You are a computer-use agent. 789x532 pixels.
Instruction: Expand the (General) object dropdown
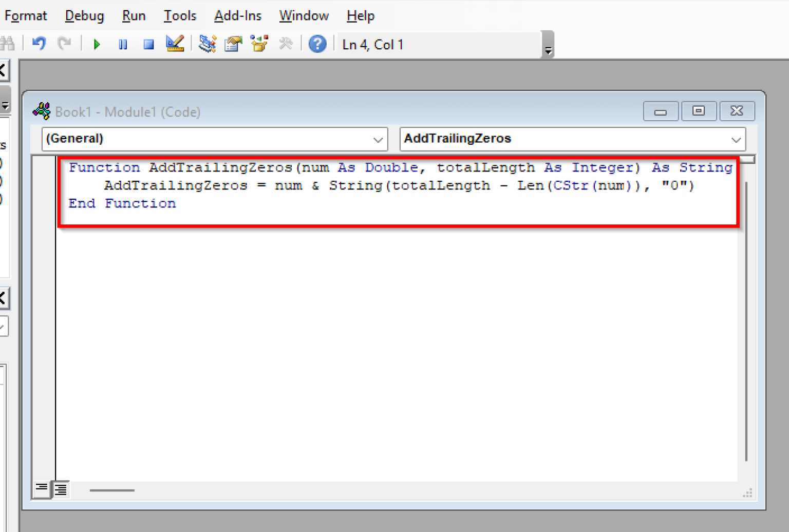(378, 140)
